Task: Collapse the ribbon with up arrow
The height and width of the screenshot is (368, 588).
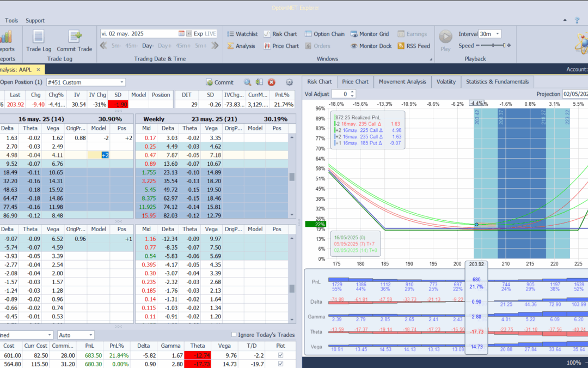Action: 565,20
